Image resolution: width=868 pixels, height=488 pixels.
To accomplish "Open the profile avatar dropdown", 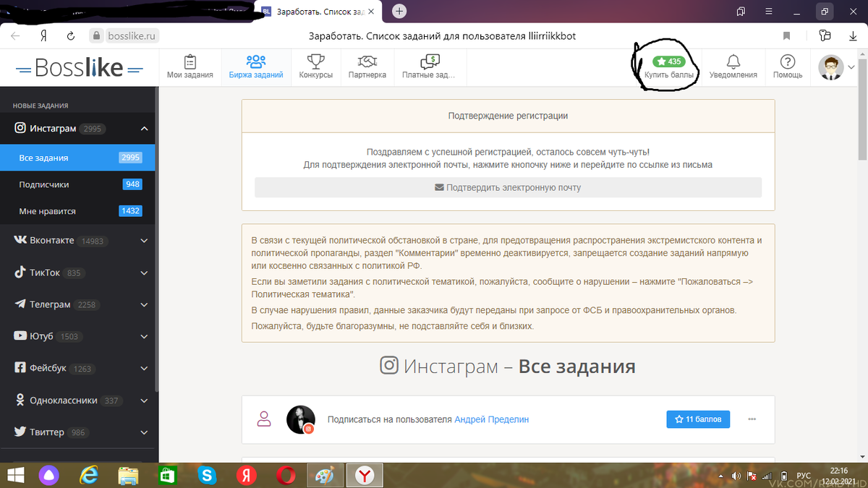I will click(x=832, y=67).
